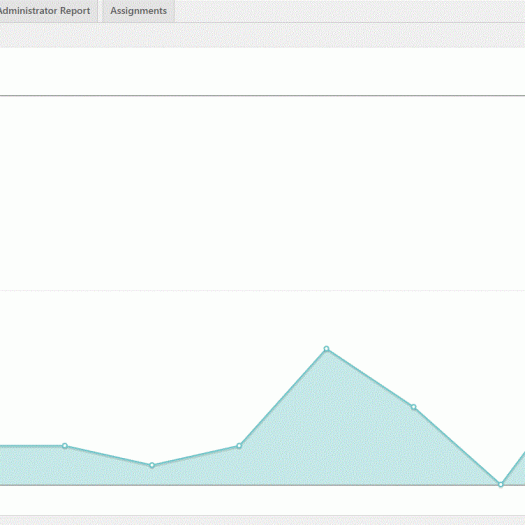Switch to the Assignments tab
Screen dimensions: 525x525
(139, 11)
